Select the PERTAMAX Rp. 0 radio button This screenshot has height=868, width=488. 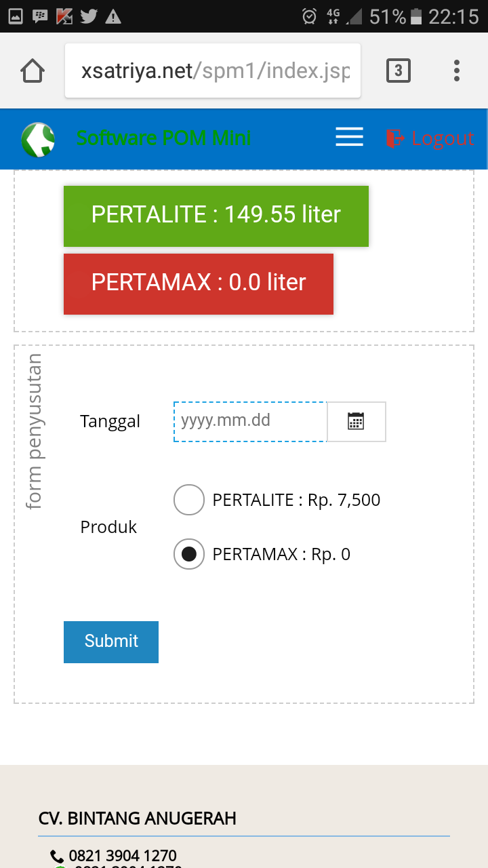point(189,555)
